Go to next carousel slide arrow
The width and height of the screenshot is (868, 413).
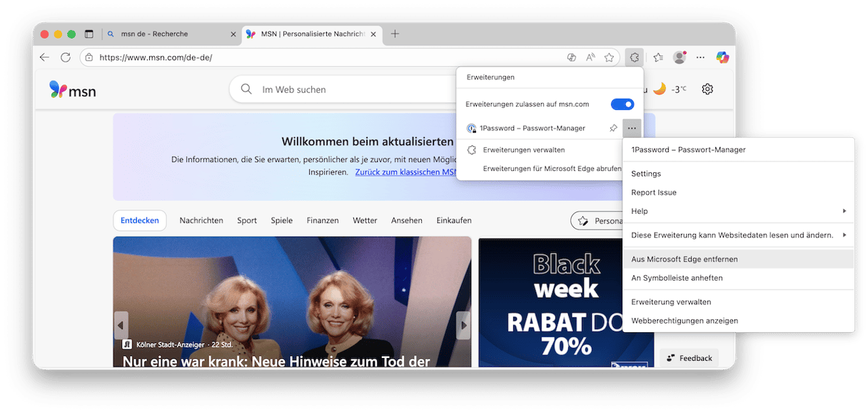[x=464, y=325]
